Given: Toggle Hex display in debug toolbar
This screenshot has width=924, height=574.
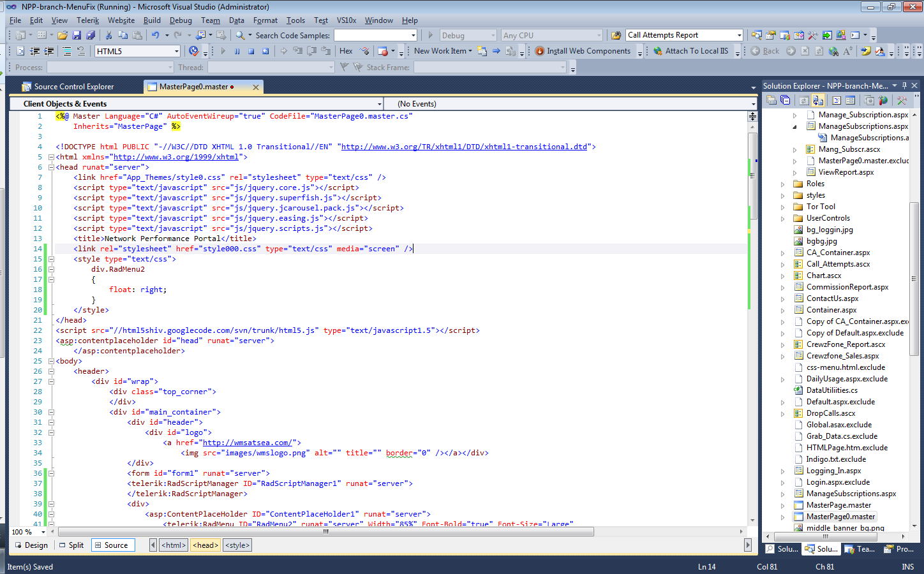Looking at the screenshot, I should coord(346,51).
